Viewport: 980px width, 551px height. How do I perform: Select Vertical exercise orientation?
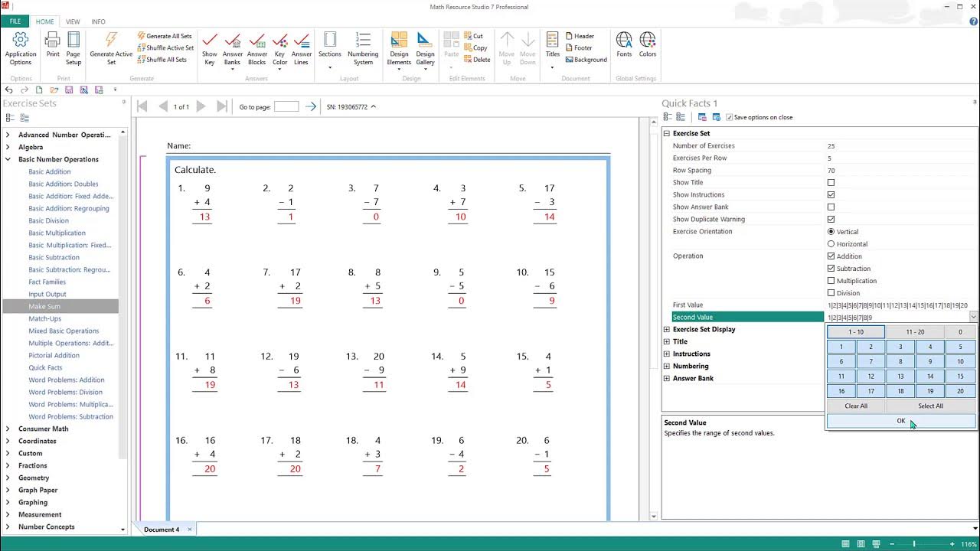(x=831, y=231)
